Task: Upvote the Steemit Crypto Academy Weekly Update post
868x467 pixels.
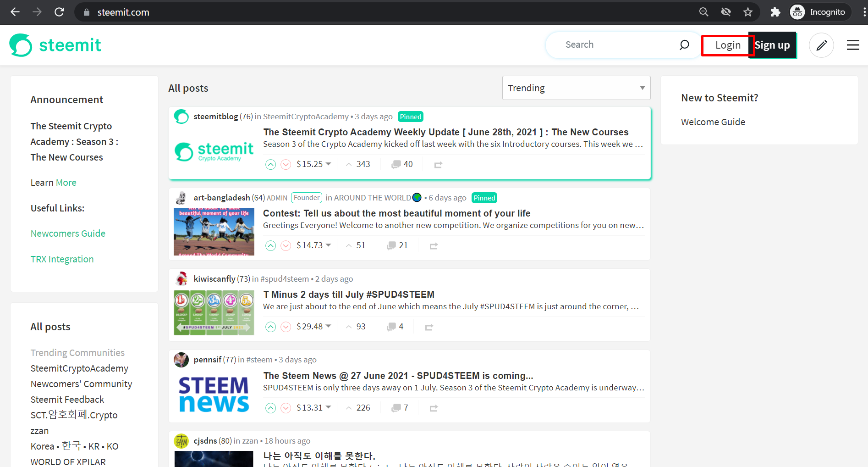Action: (271, 164)
